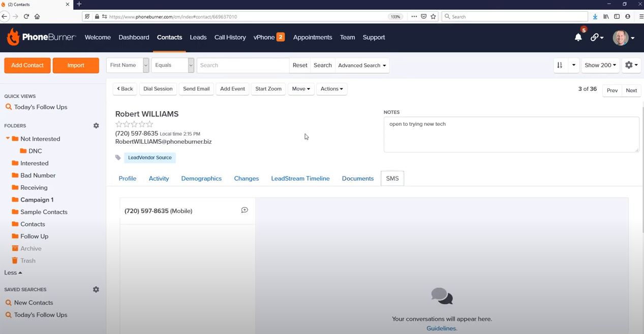Open the user profile avatar menu
This screenshot has height=334, width=644.
tap(624, 38)
